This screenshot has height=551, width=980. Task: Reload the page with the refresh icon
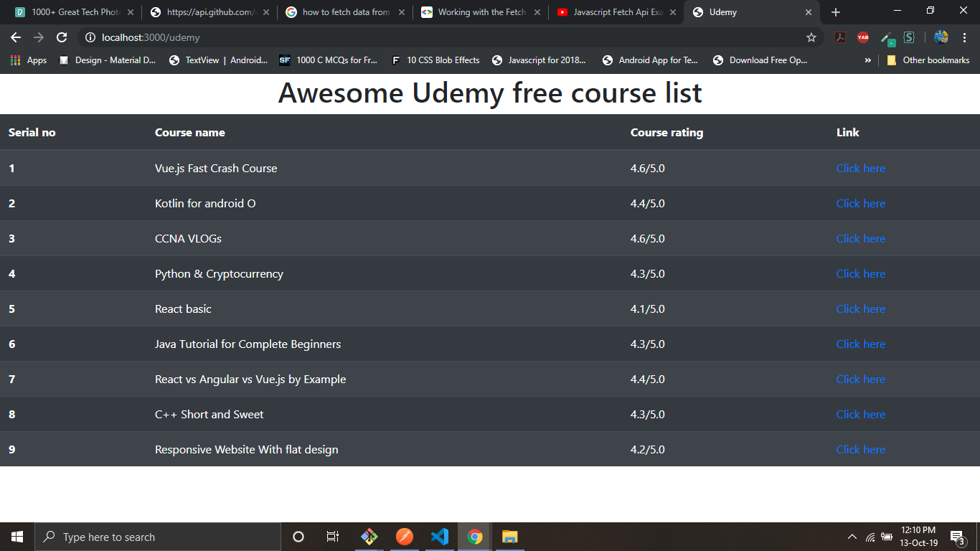(62, 37)
